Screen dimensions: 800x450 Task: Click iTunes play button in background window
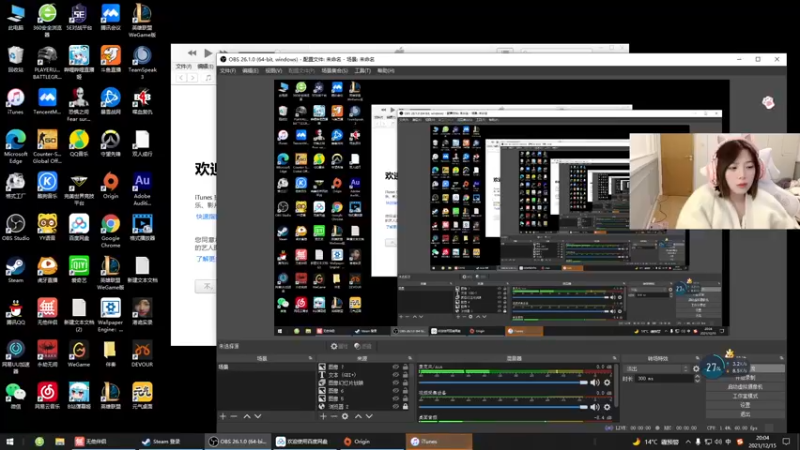pos(208,53)
